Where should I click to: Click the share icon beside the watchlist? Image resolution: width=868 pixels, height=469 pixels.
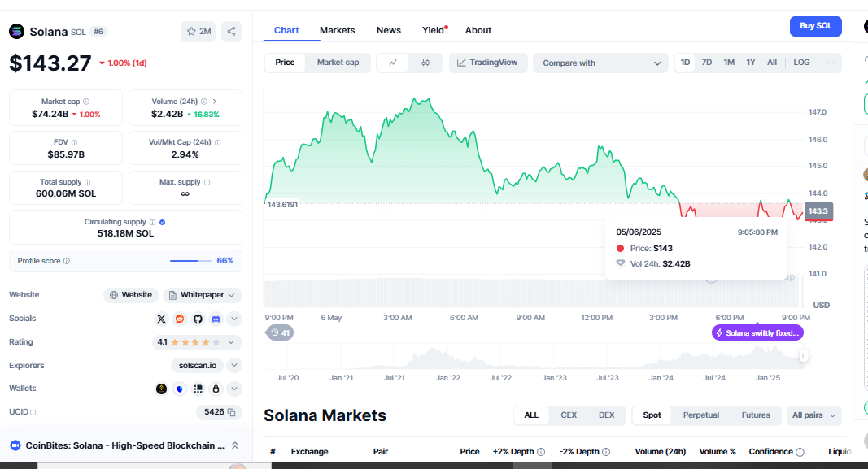(231, 32)
